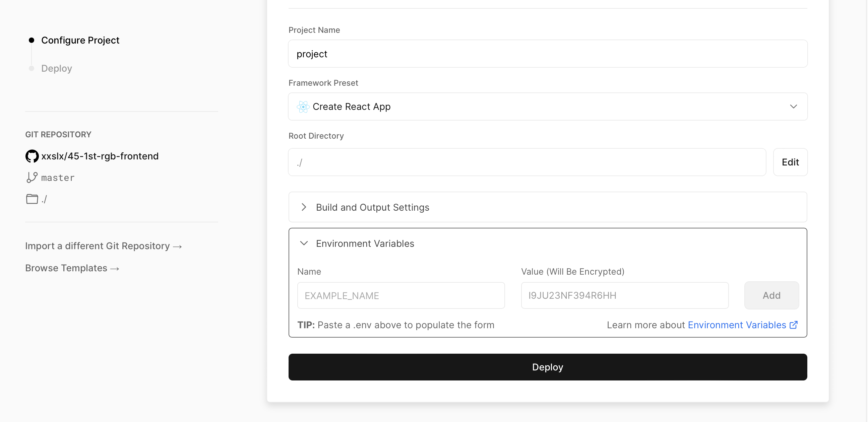This screenshot has width=868, height=422.
Task: Open the Create React App preset selector
Action: pyautogui.click(x=548, y=107)
